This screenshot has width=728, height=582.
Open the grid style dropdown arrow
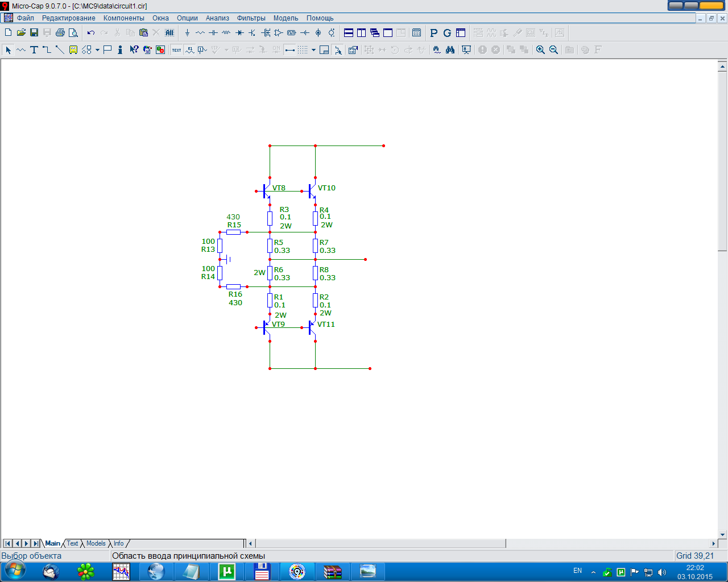[313, 50]
